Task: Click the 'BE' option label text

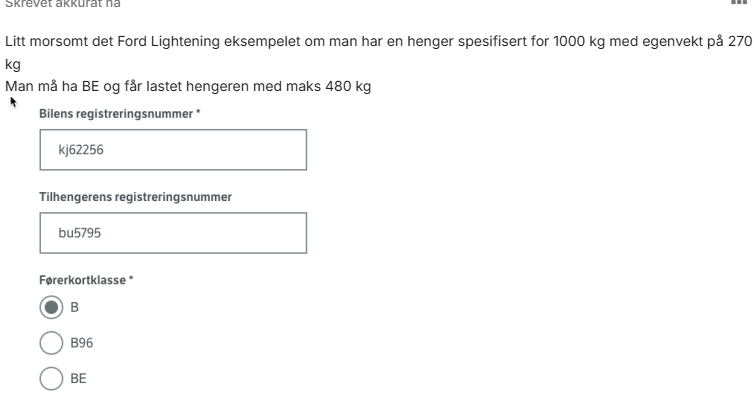Action: [78, 378]
